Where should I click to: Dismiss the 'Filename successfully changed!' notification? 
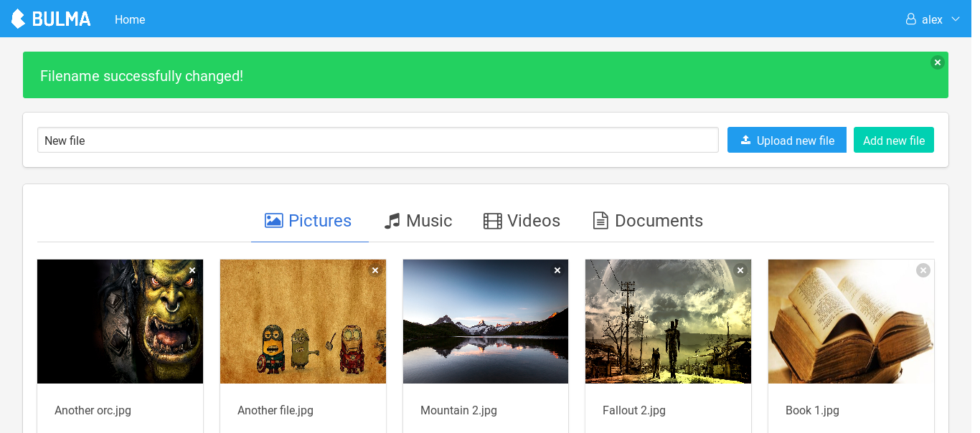[938, 62]
